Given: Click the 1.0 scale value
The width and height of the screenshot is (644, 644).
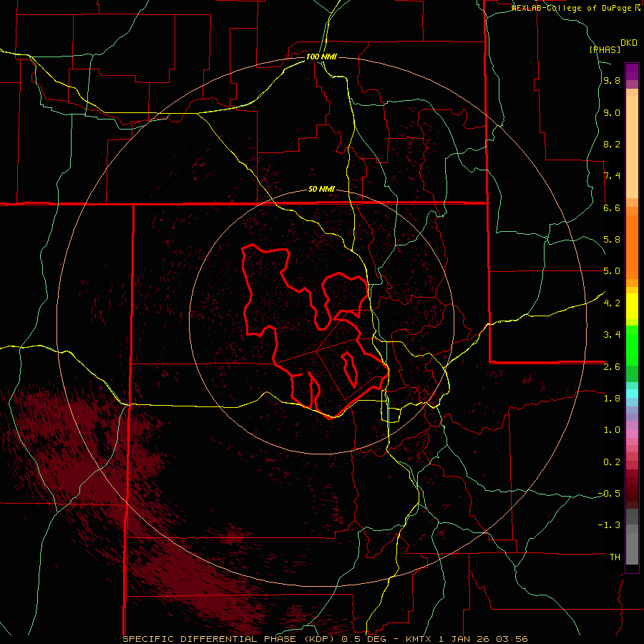Looking at the screenshot, I should click(612, 430).
